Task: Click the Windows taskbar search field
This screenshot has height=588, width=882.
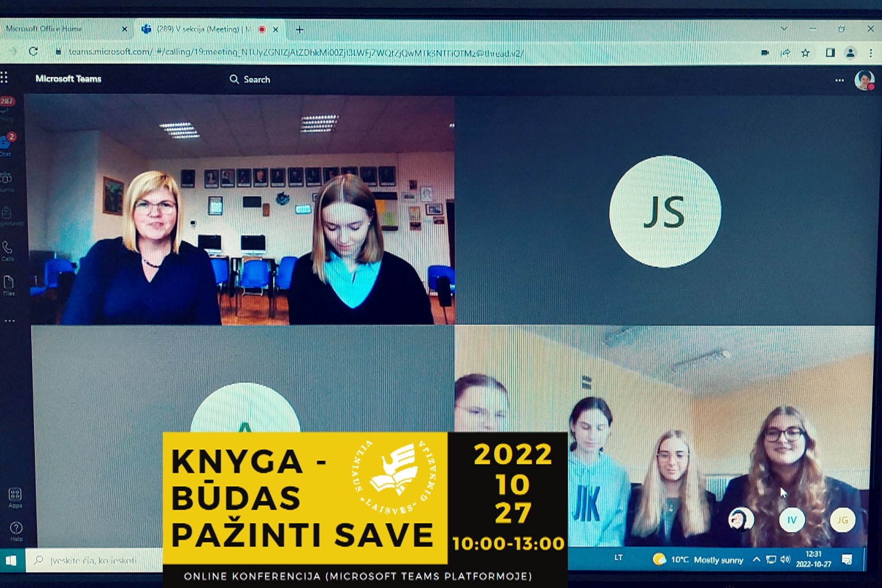Action: point(94,560)
